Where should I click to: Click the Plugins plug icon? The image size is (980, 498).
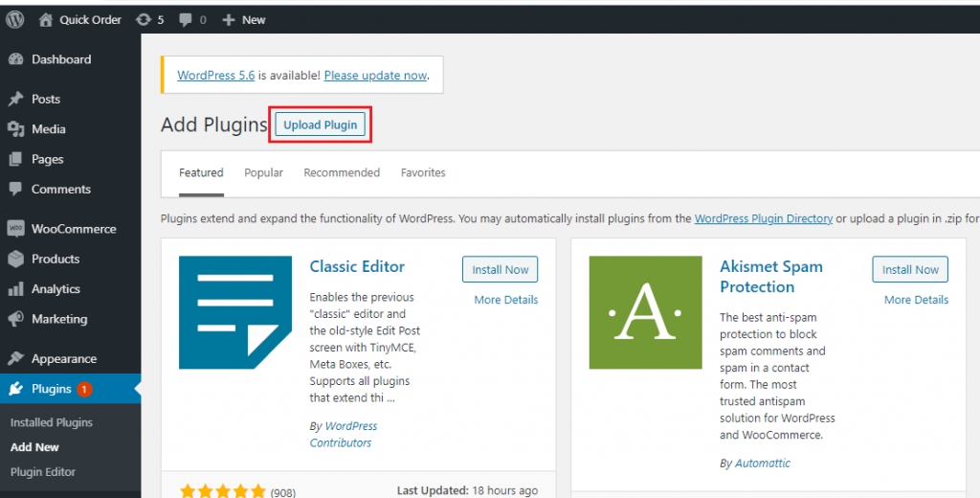click(x=16, y=389)
